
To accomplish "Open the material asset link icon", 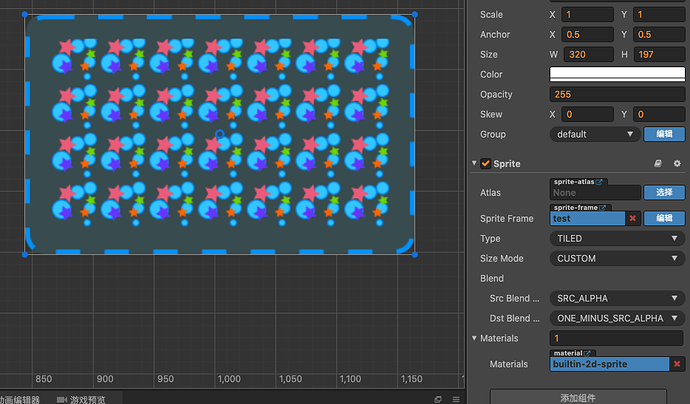I will point(587,353).
